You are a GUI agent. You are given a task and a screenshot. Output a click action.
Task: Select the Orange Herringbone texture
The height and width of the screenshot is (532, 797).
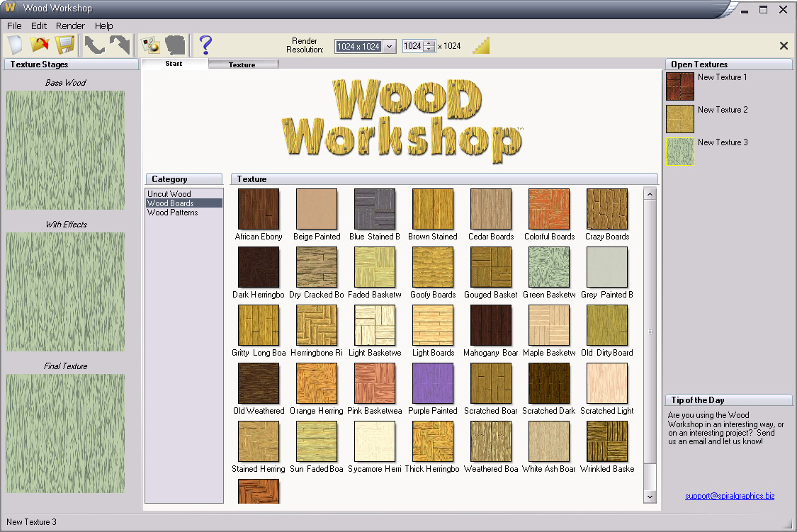pos(317,383)
